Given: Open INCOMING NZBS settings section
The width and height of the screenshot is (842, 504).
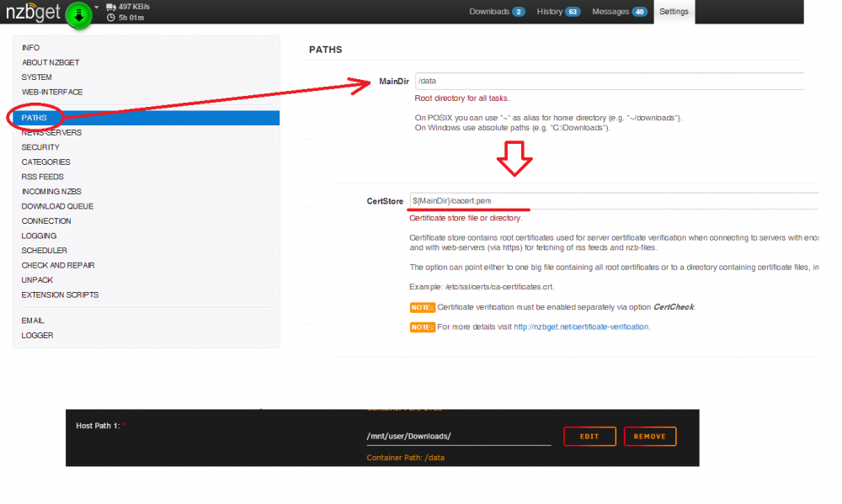Looking at the screenshot, I should click(x=51, y=192).
